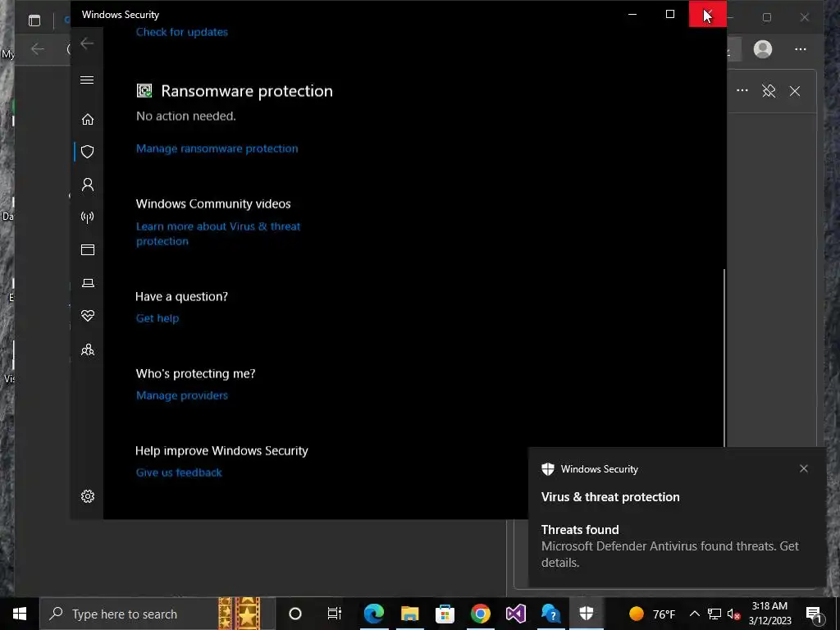
Task: Go back in Windows Security
Action: pos(87,44)
